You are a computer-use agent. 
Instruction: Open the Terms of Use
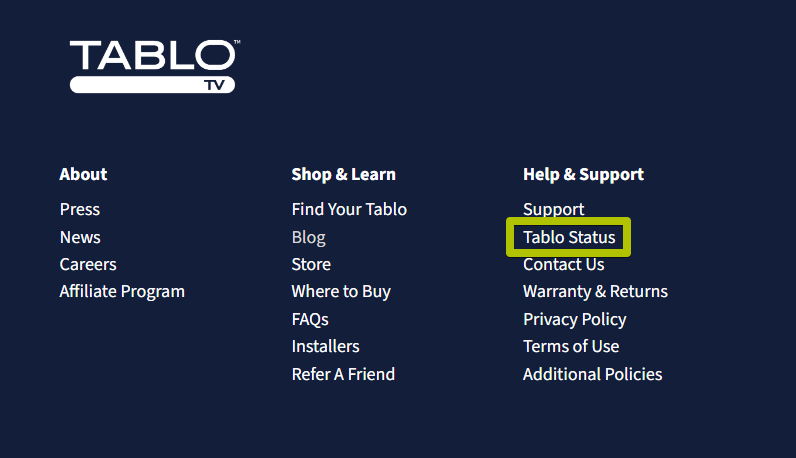(571, 346)
